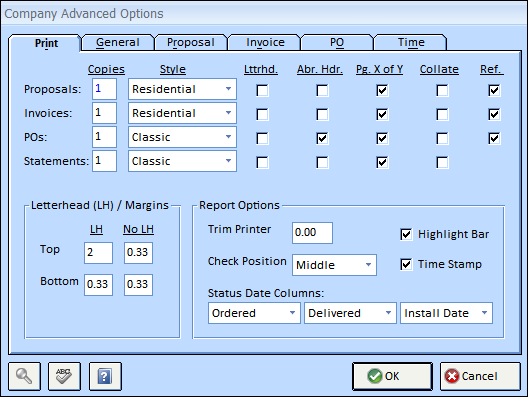
Task: Click the Copies column header
Action: pyautogui.click(x=106, y=69)
